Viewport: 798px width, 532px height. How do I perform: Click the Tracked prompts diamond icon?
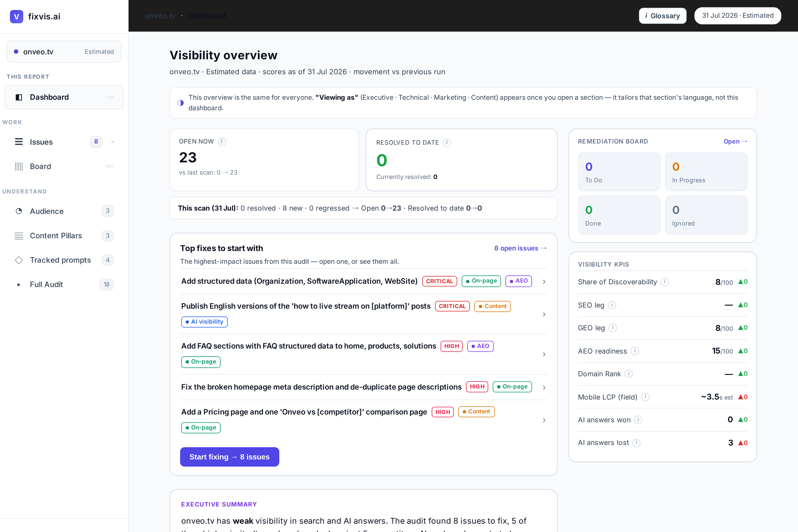[19, 260]
